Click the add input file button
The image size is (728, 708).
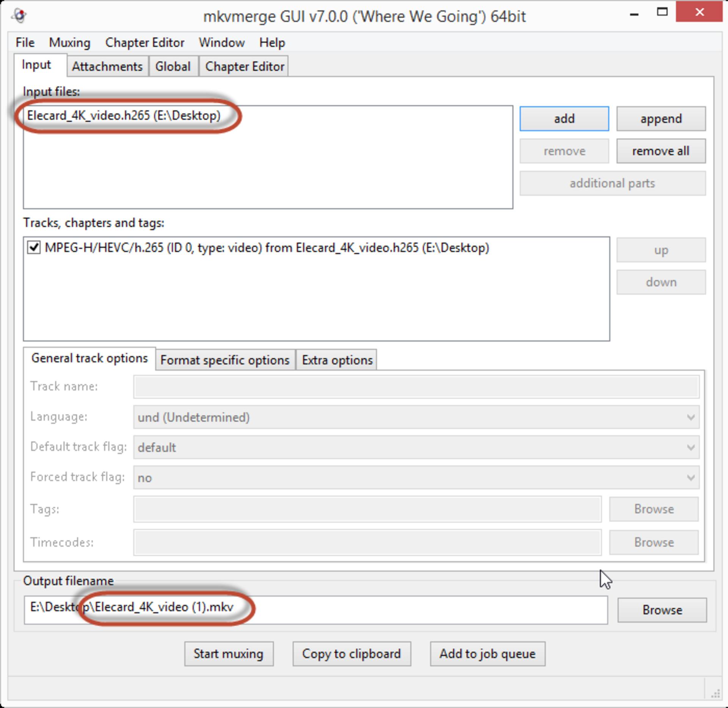[564, 119]
